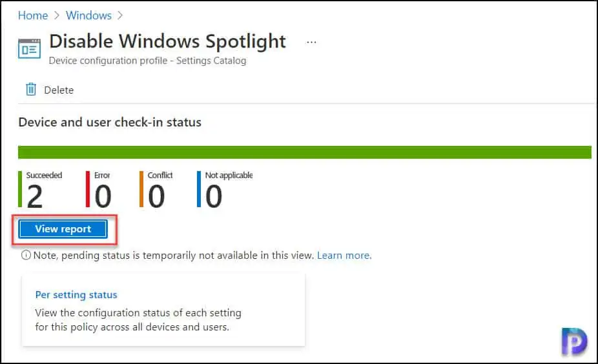Open Per setting status card link
Viewport: 598px width, 364px height.
[76, 295]
